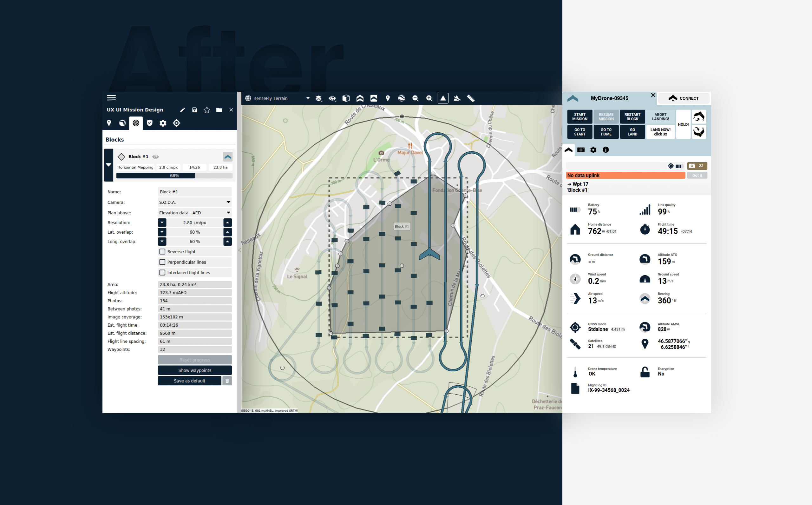Select the ruler measure tool

point(471,98)
